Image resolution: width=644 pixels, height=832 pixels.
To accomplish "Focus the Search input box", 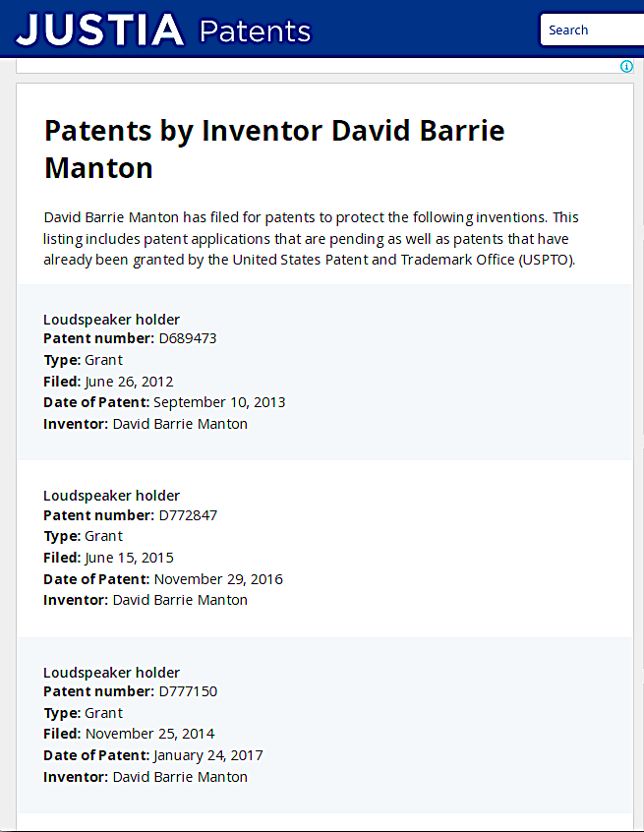I will (592, 30).
